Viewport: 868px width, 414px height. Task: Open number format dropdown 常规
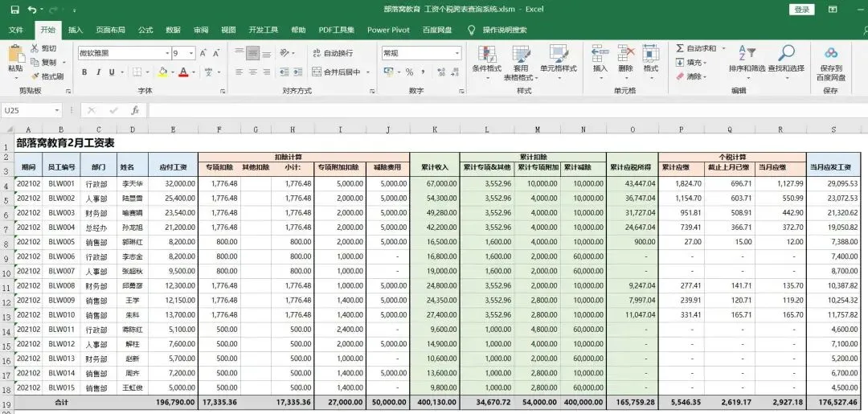(457, 53)
